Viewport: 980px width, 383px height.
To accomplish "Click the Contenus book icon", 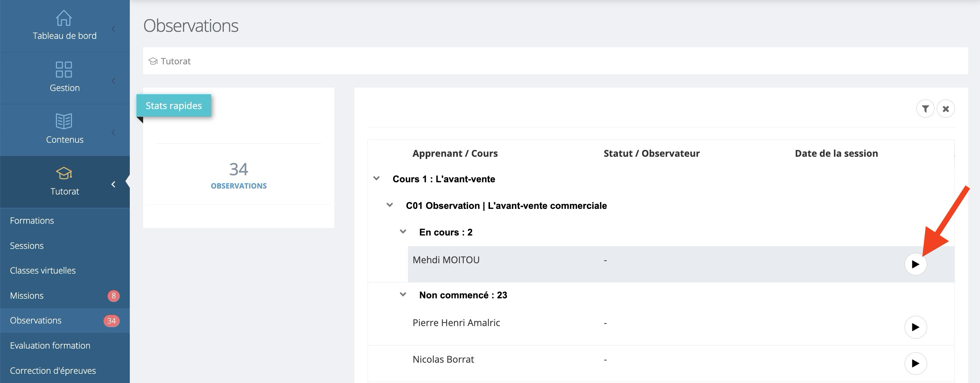I will point(64,121).
